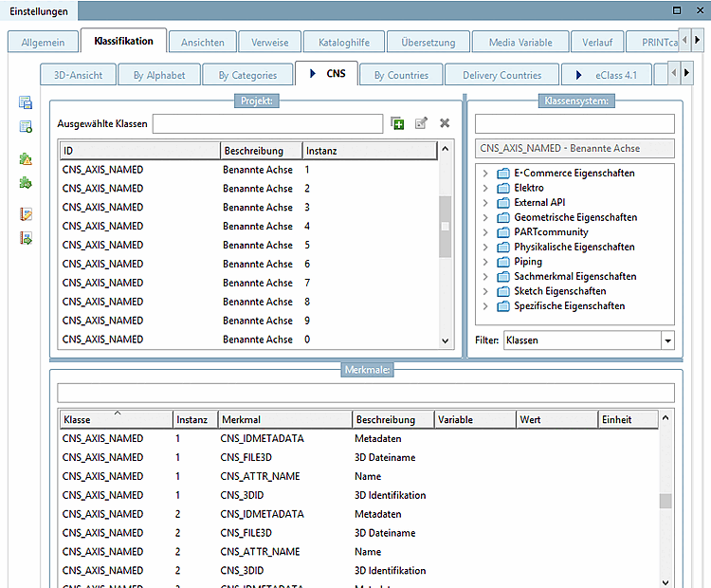
Task: Click the grey X delete class icon
Action: point(445,123)
